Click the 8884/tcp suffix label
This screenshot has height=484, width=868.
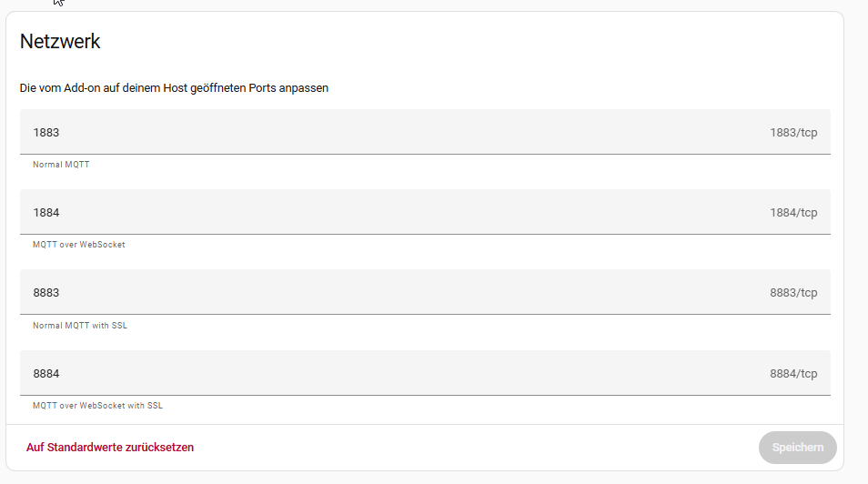793,374
